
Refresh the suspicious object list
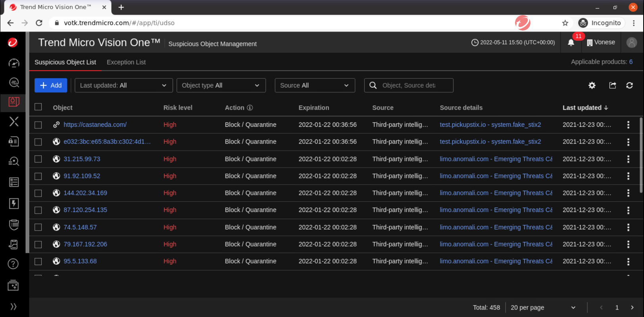click(x=629, y=85)
